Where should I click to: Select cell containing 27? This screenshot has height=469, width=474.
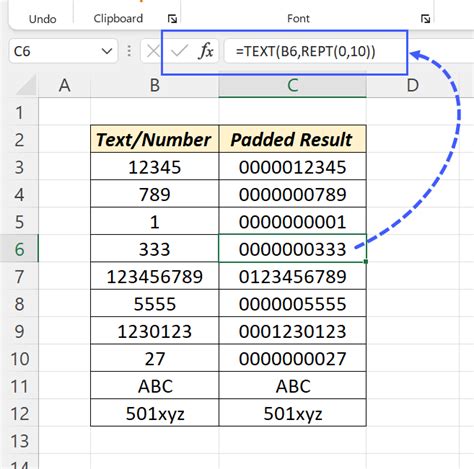(x=155, y=358)
